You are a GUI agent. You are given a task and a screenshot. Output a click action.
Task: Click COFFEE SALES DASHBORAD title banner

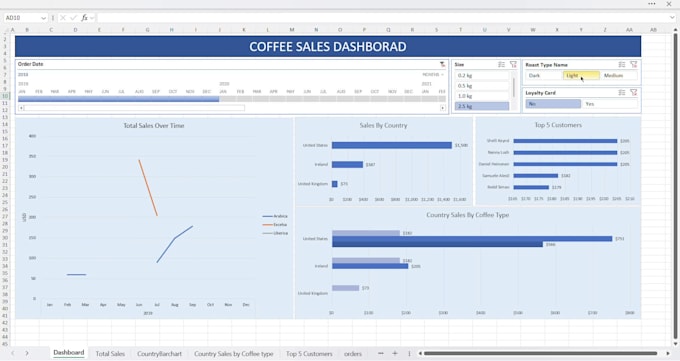(328, 46)
